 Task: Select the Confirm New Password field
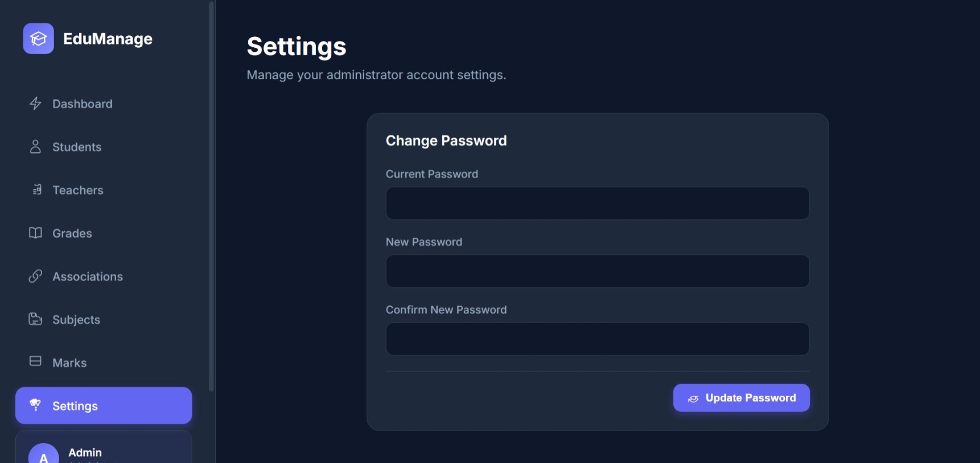click(x=597, y=339)
